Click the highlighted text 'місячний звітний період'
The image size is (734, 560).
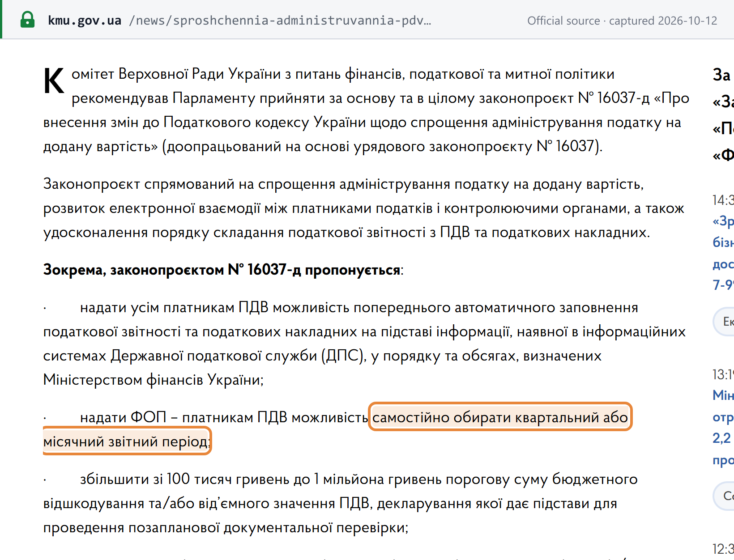(126, 441)
